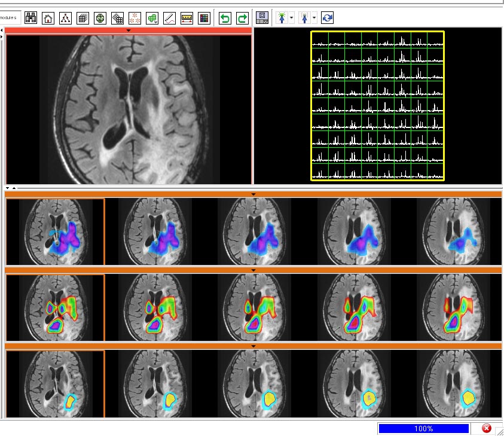The image size is (504, 436).
Task: Open second mouse mode dropdown arrow
Action: tap(314, 18)
